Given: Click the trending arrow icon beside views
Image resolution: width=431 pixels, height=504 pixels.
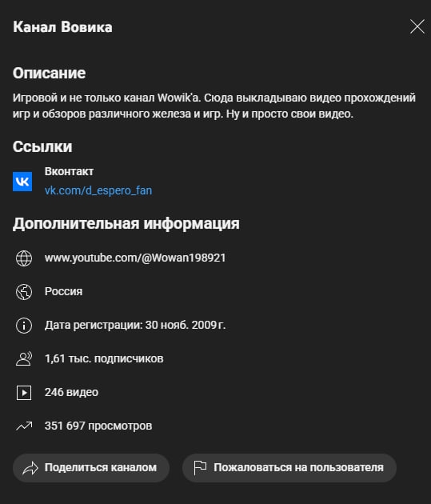Looking at the screenshot, I should pyautogui.click(x=24, y=426).
